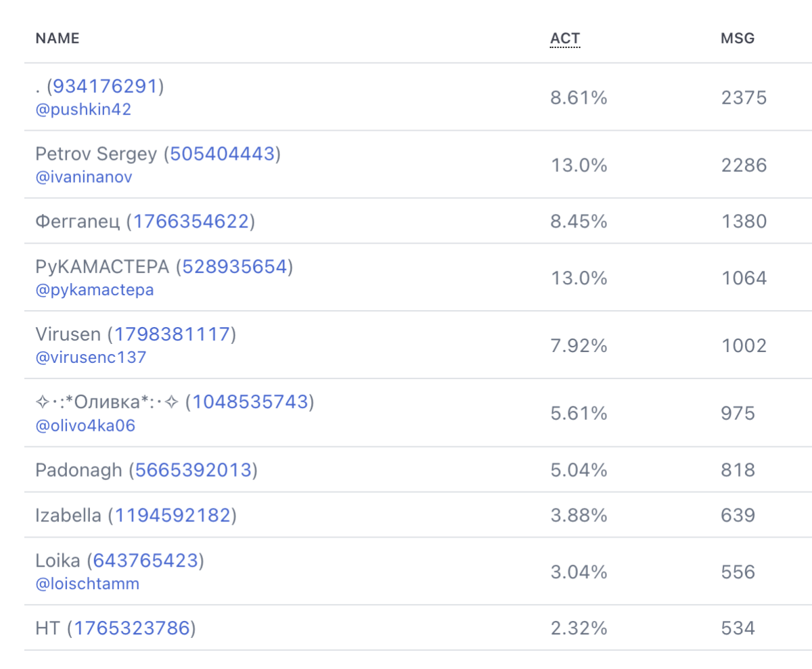Click the 2375 message count cell
This screenshot has height=669, width=812.
click(744, 98)
